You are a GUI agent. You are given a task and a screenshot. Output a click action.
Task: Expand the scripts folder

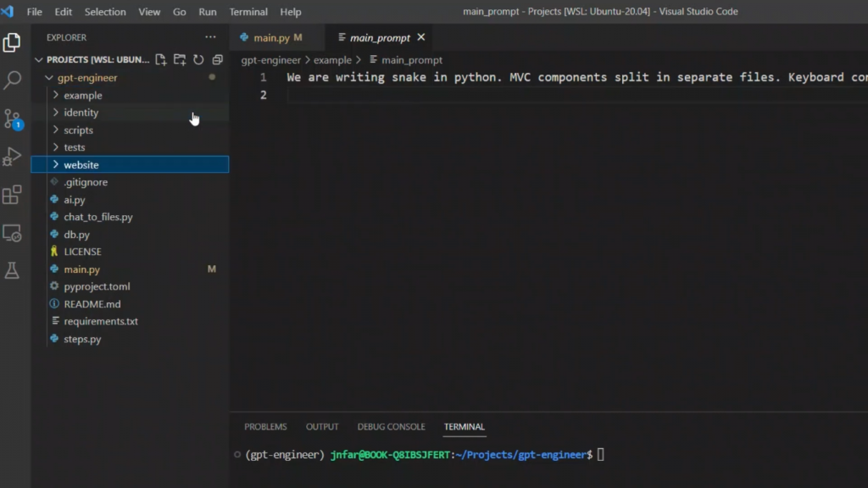[x=78, y=130]
